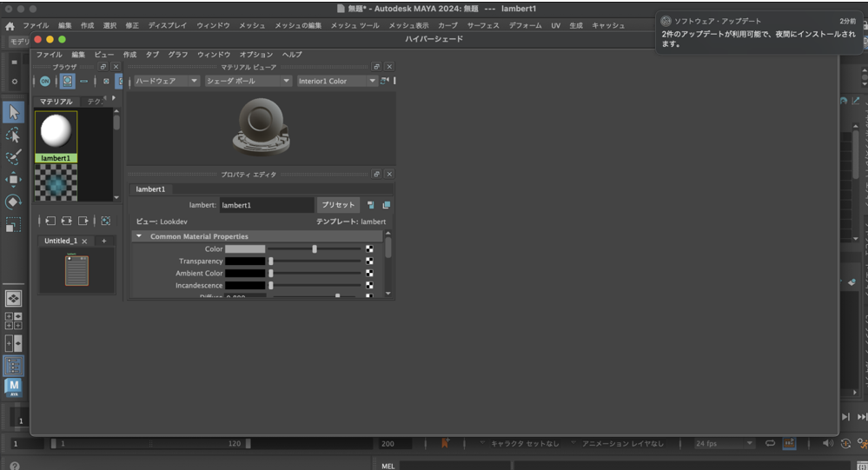Switch to the マテリアル tab in Browser
This screenshot has width=868, height=470.
[56, 102]
